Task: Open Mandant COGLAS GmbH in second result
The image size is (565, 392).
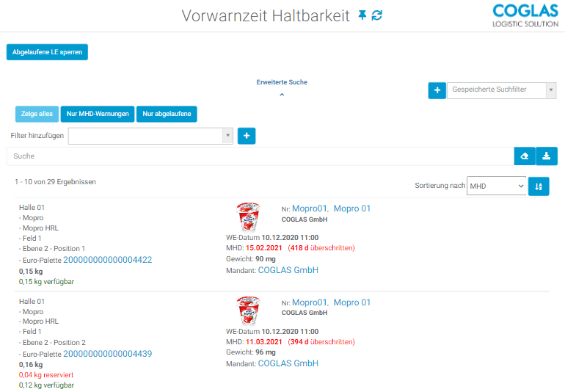Action: 288,363
